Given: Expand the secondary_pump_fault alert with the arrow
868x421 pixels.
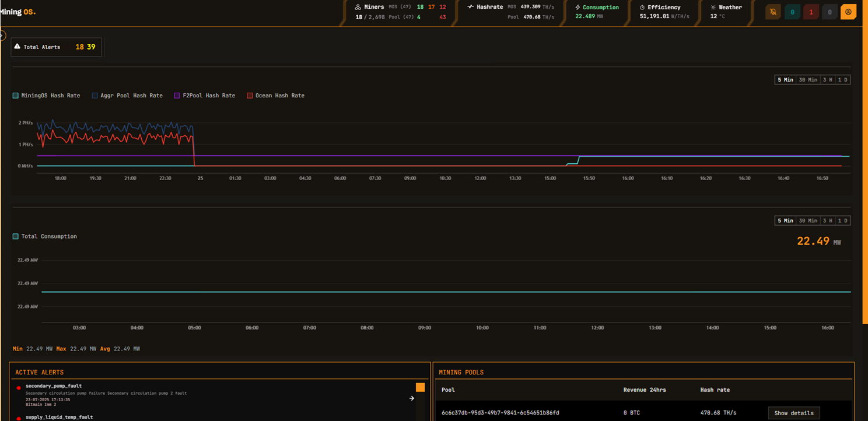Looking at the screenshot, I should pos(411,398).
